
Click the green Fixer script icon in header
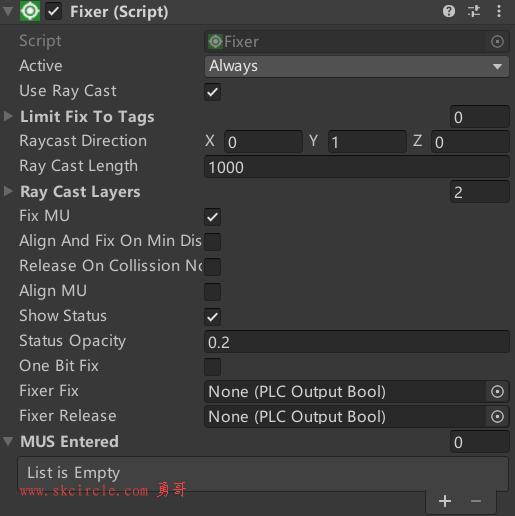pyautogui.click(x=30, y=11)
